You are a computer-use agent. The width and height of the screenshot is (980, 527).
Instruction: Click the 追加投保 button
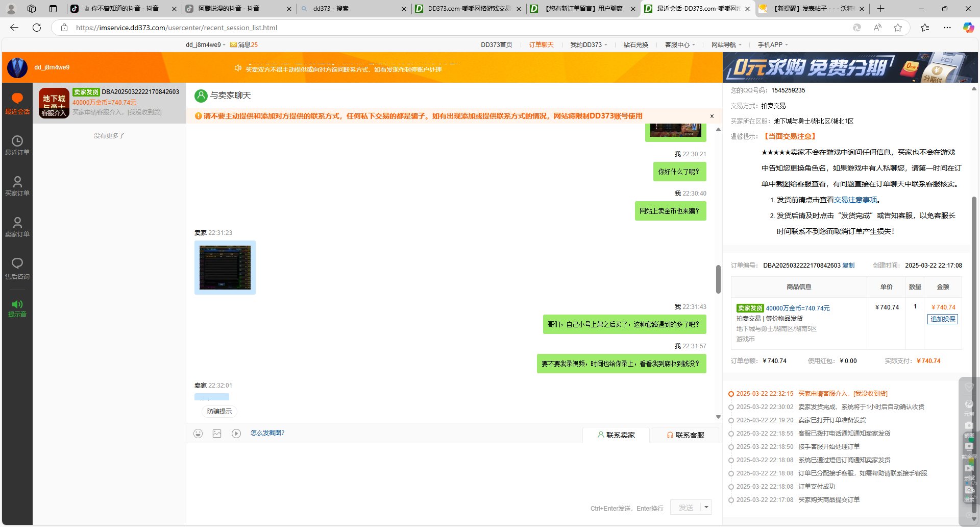click(943, 319)
